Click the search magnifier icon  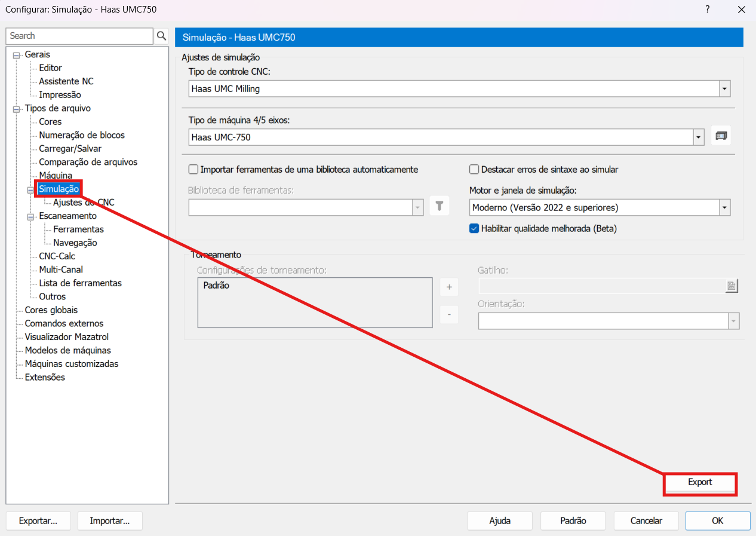click(161, 36)
